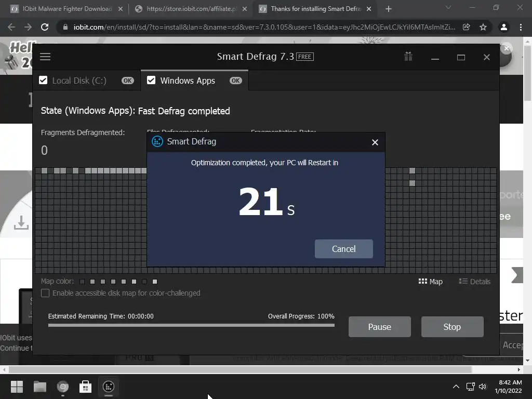
Task: Close the store.iobit.com affiliate tab
Action: click(x=245, y=9)
